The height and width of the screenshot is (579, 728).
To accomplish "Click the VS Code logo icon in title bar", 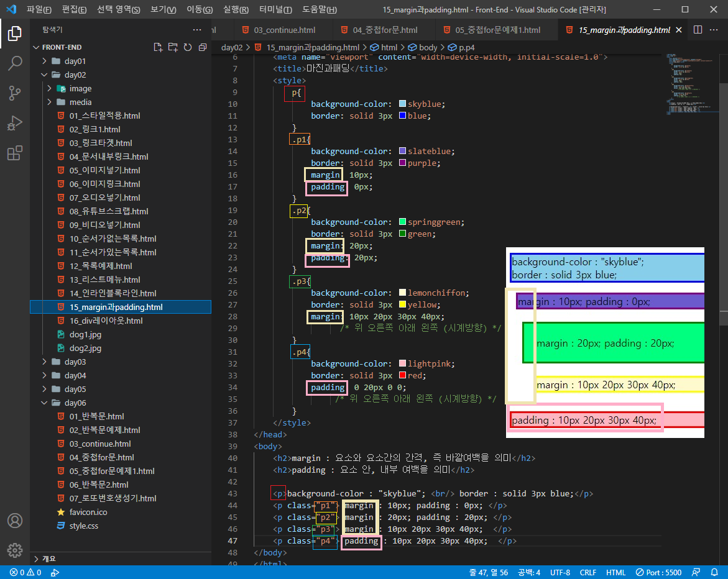I will tap(11, 9).
